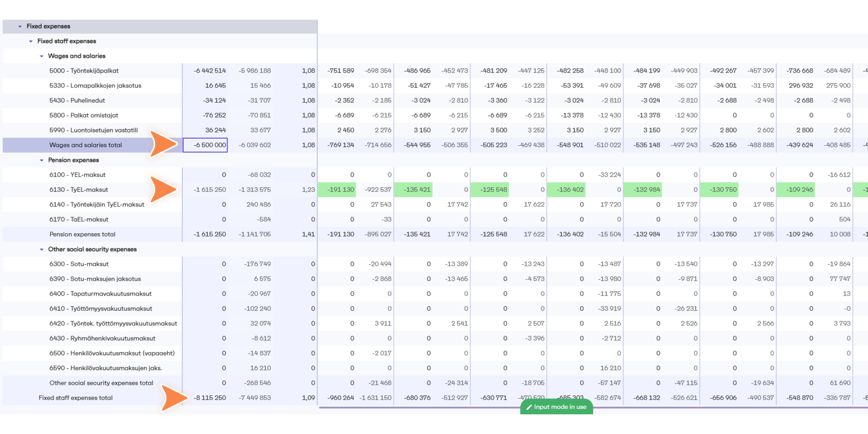The image size is (868, 434).
Task: Click green cell -125 548 in TyEL-maksut row
Action: point(490,190)
